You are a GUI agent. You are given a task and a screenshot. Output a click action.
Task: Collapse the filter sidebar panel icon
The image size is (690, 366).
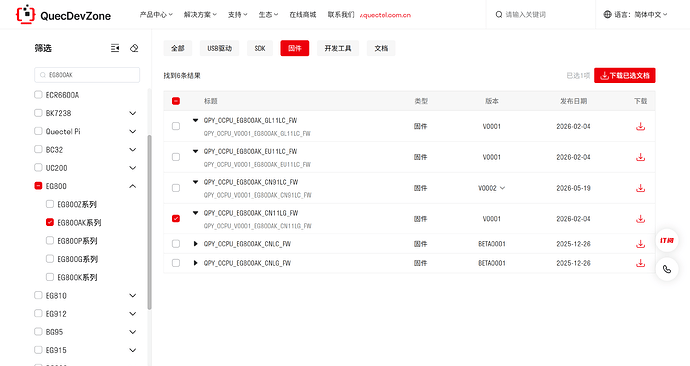point(115,48)
